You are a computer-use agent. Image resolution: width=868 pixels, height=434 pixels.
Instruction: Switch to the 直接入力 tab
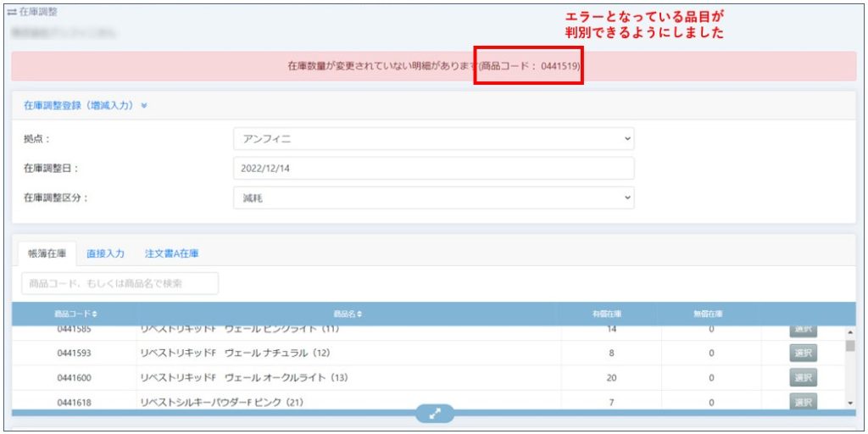tap(106, 253)
